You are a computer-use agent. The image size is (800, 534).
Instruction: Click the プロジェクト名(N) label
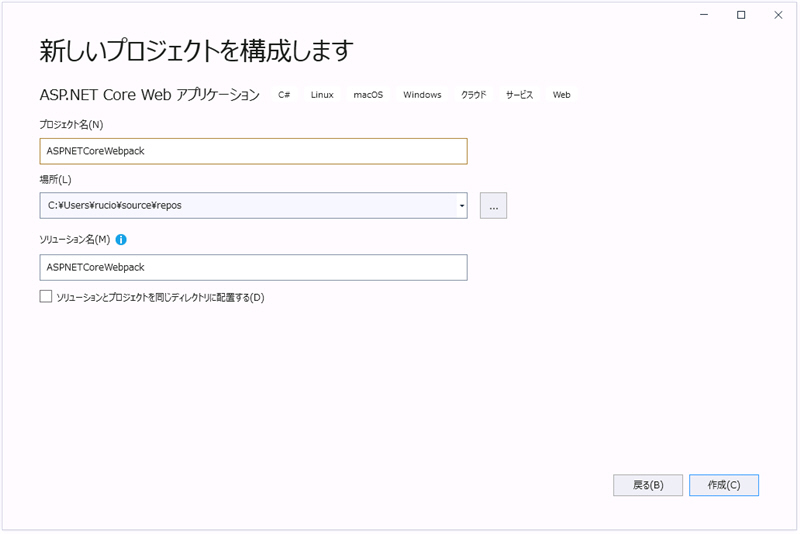[x=71, y=124]
